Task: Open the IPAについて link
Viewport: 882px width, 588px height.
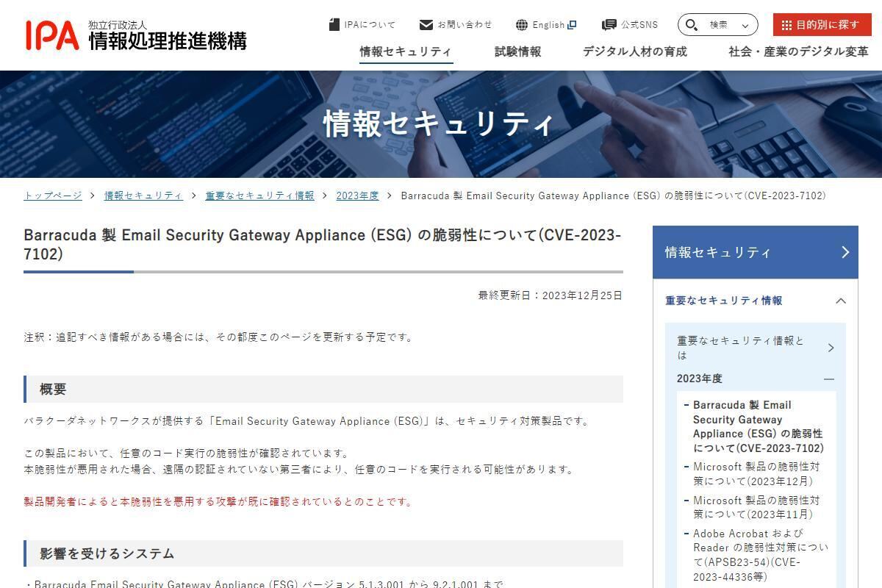Action: 362,25
